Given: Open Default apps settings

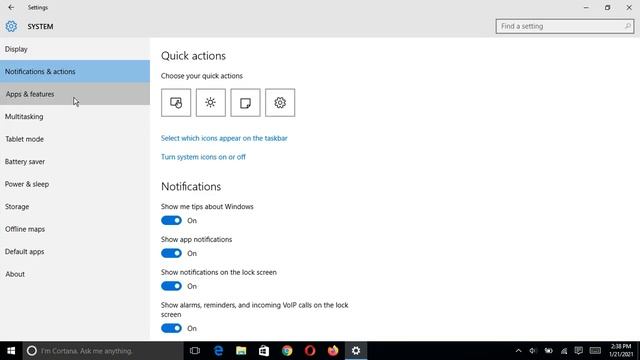Looking at the screenshot, I should coord(75,251).
